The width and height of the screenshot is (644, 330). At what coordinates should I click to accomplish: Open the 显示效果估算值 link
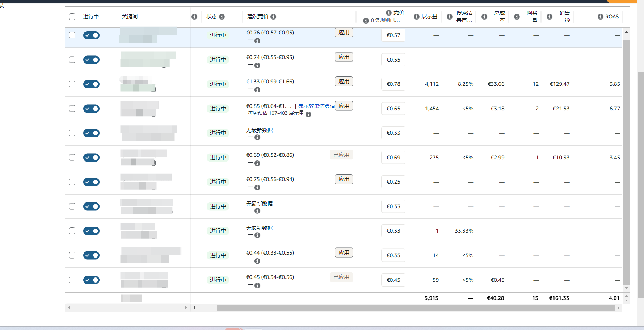click(x=316, y=106)
